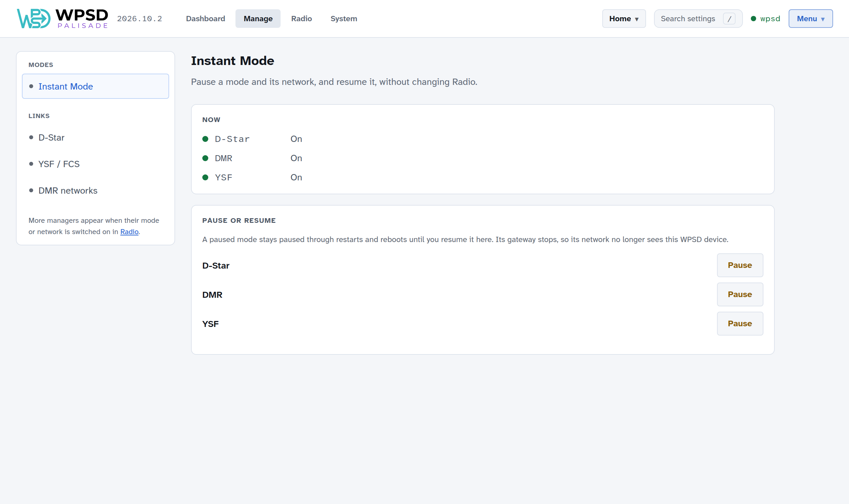Switch to the Radio tab
This screenshot has height=504, width=849.
pyautogui.click(x=301, y=19)
